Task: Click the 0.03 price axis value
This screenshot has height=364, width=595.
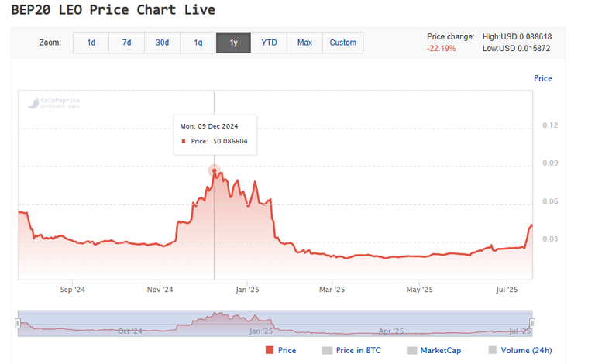Action: tap(550, 239)
